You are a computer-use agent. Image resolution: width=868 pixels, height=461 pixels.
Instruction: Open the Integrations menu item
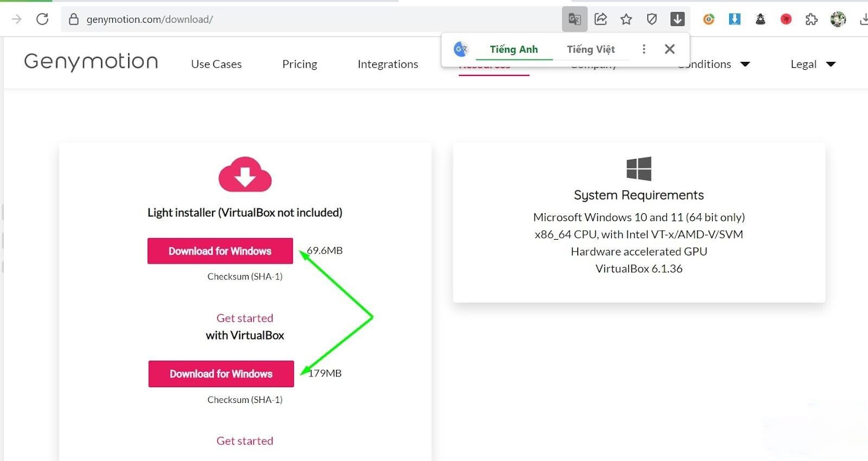[388, 64]
